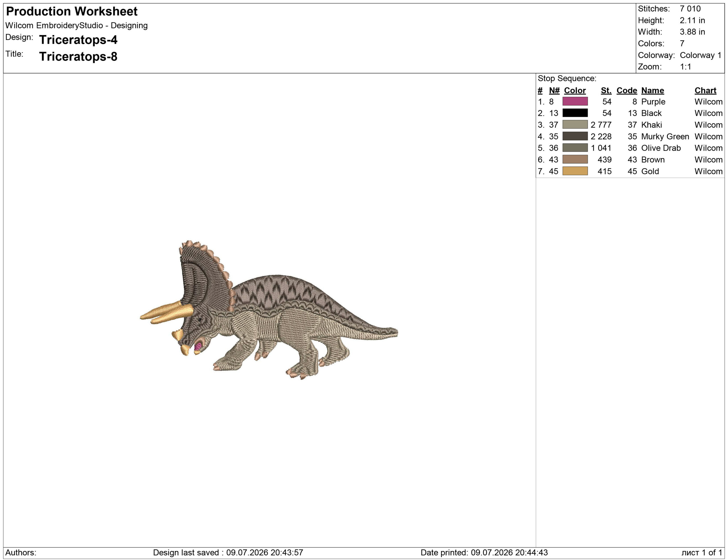The height and width of the screenshot is (560, 728).
Task: Click the 'Chart' column header
Action: 705,90
